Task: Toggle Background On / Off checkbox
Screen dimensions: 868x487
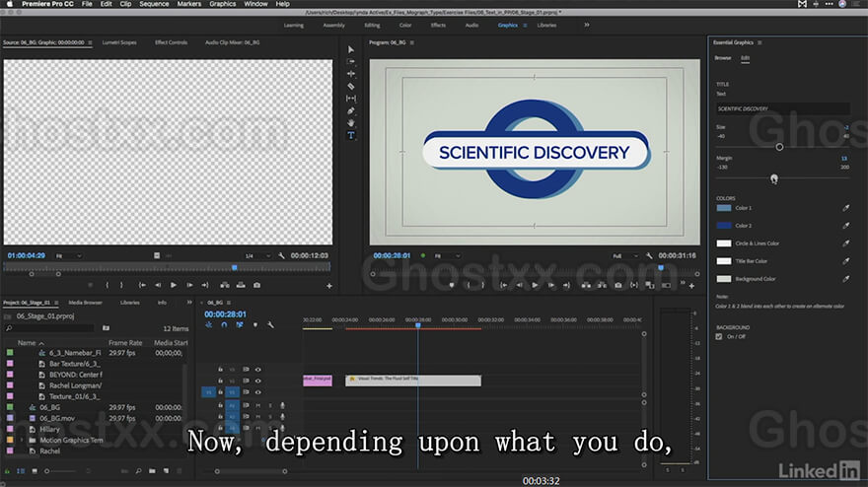Action: click(719, 336)
